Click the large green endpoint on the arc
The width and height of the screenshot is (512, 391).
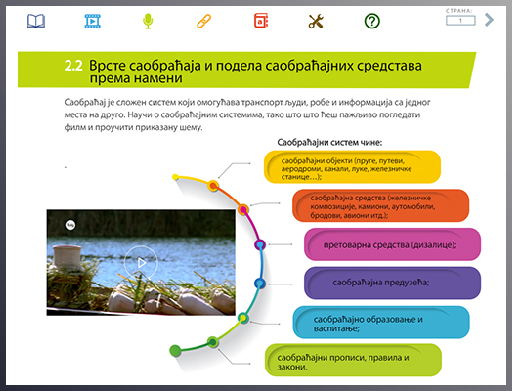175,350
